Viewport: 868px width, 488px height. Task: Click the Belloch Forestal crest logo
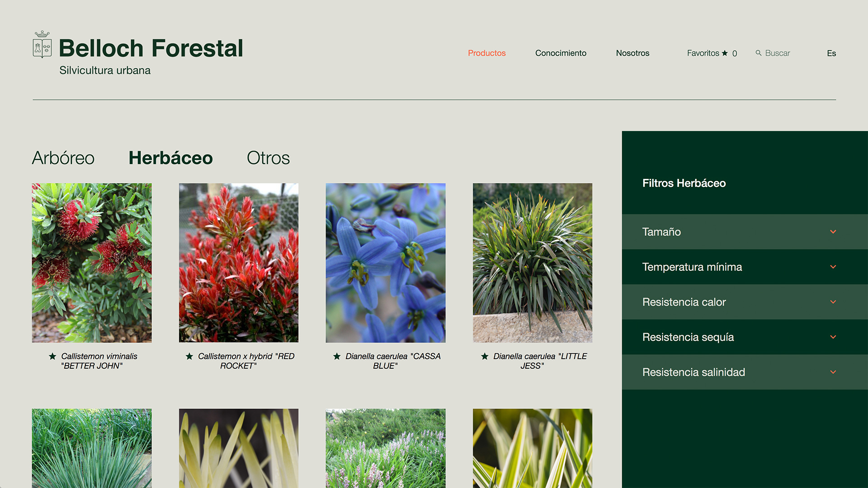click(42, 44)
